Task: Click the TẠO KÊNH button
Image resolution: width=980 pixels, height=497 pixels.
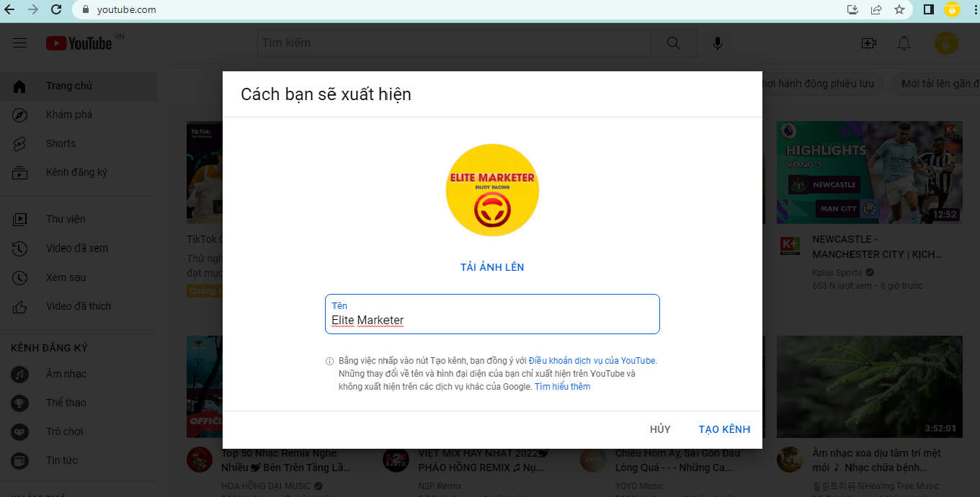Action: coord(724,429)
